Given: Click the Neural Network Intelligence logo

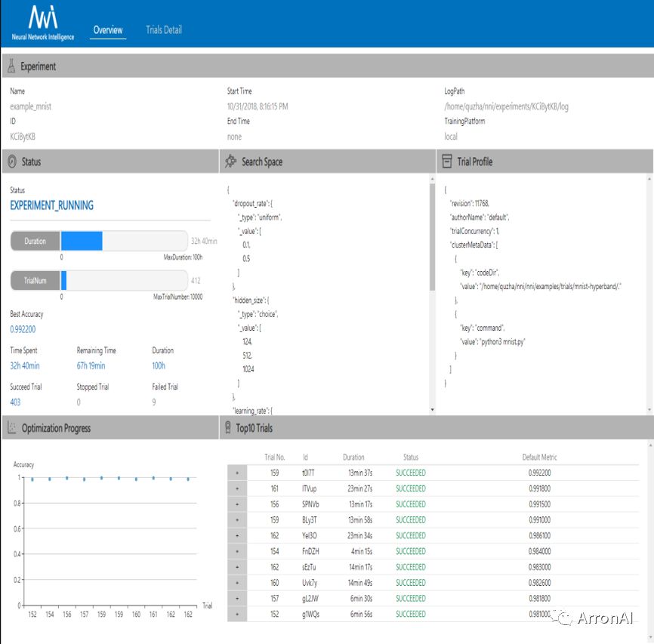Looking at the screenshot, I should (43, 23).
